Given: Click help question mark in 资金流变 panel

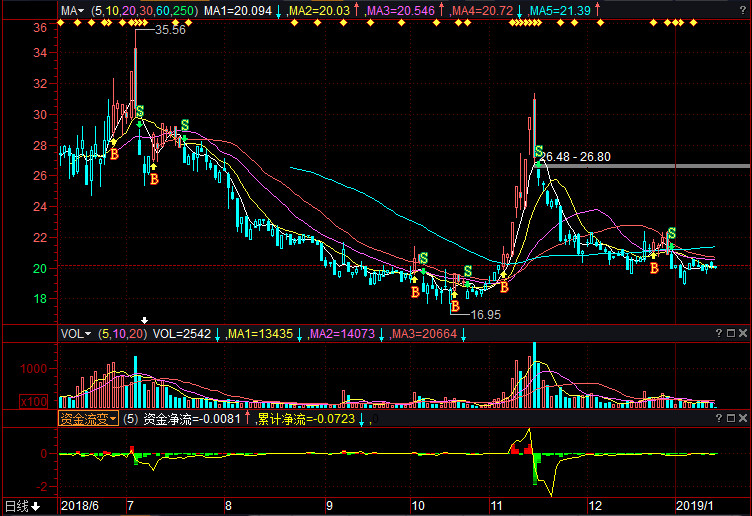Looking at the screenshot, I should (x=719, y=419).
